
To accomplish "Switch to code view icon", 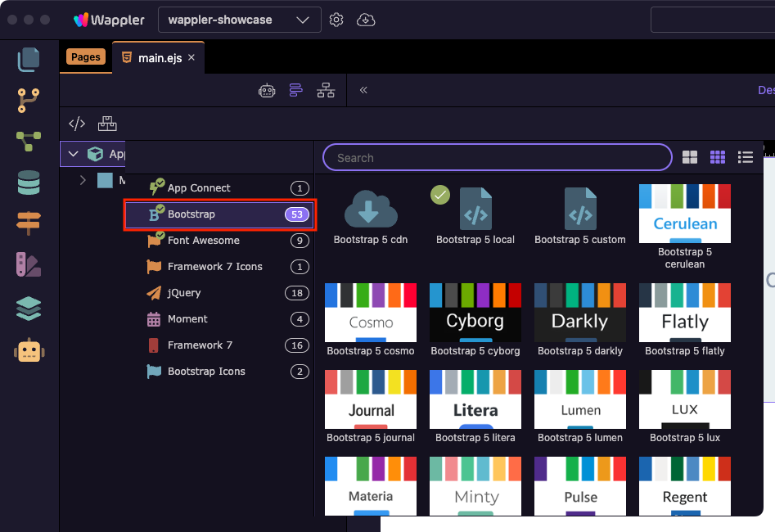I will [x=77, y=124].
